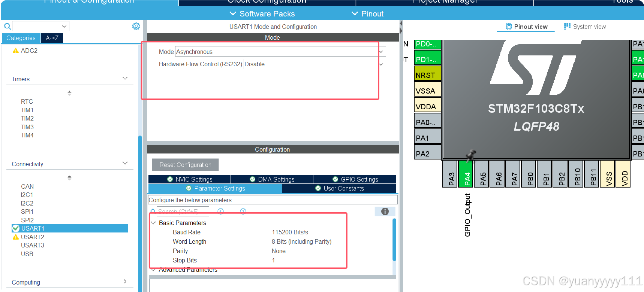Click the USART1 green check icon
This screenshot has width=644, height=292.
click(16, 228)
